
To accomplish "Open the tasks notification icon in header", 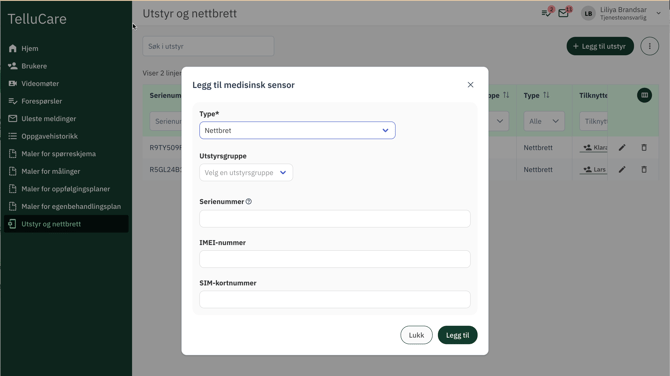I will tap(547, 13).
